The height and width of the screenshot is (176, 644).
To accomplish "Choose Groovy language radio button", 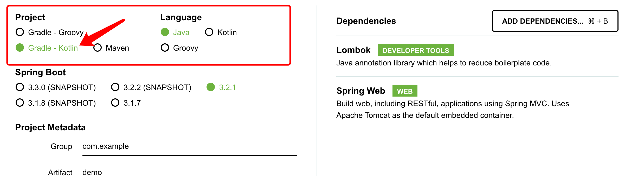I will pos(165,48).
